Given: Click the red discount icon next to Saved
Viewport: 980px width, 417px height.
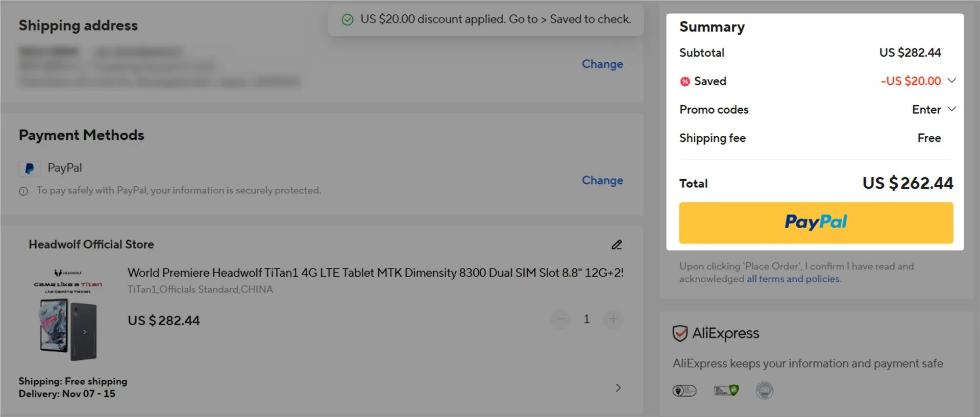Looking at the screenshot, I should point(685,82).
